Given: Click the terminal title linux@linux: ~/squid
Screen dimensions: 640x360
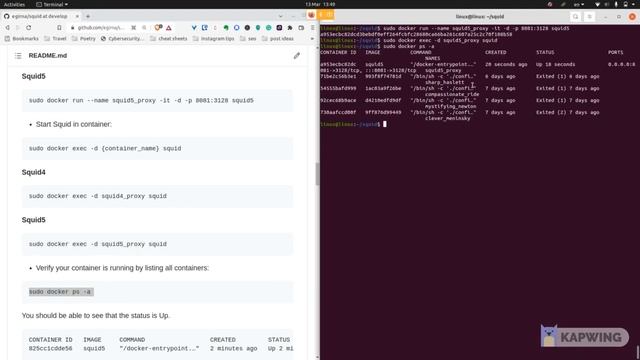Looking at the screenshot, I should (x=480, y=17).
